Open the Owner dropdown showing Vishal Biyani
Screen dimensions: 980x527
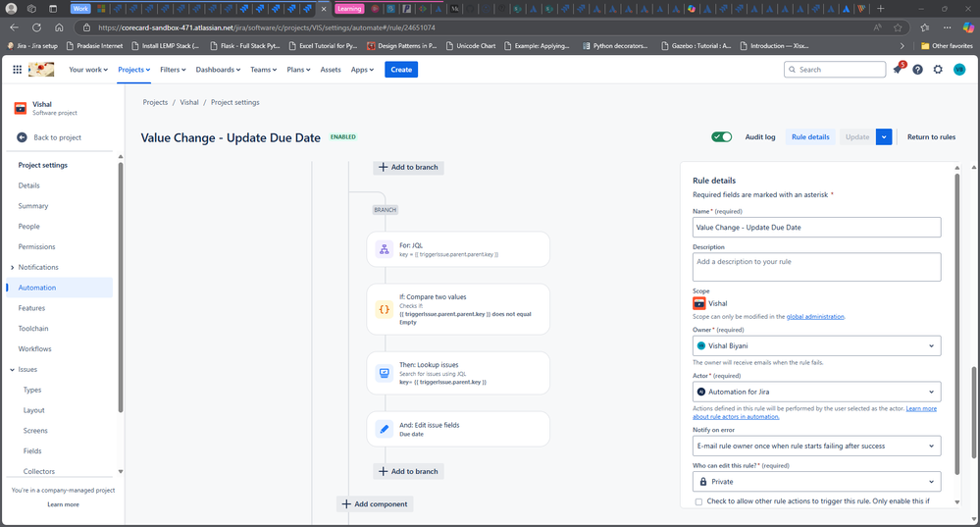pyautogui.click(x=816, y=345)
